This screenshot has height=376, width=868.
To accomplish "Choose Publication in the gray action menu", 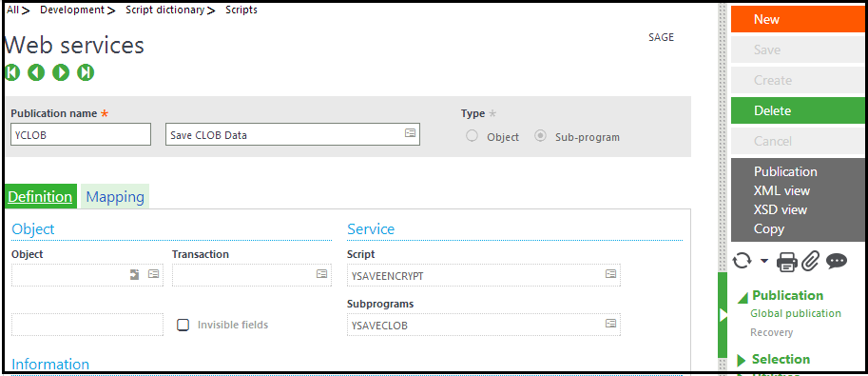I will (x=785, y=172).
